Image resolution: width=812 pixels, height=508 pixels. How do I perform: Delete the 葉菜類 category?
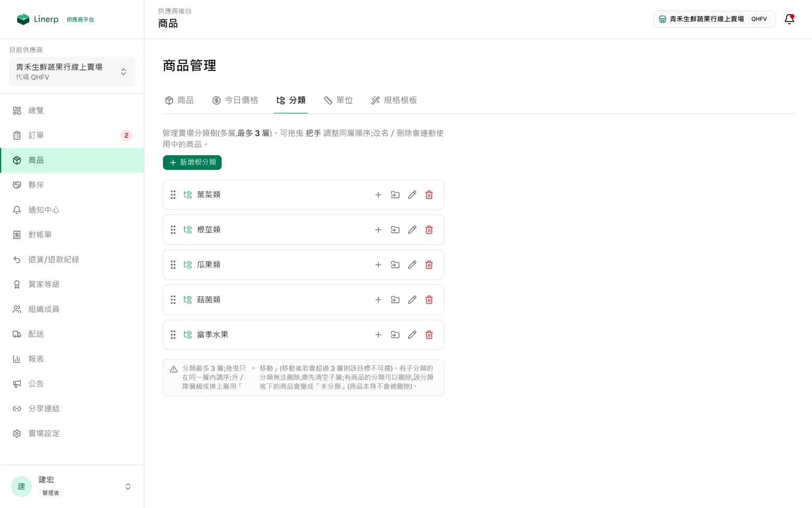pyautogui.click(x=429, y=195)
